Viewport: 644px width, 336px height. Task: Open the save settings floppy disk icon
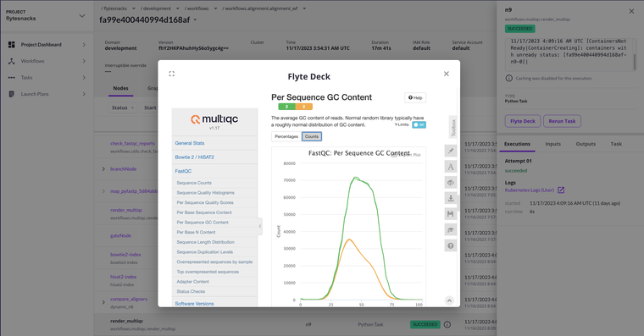pyautogui.click(x=451, y=214)
